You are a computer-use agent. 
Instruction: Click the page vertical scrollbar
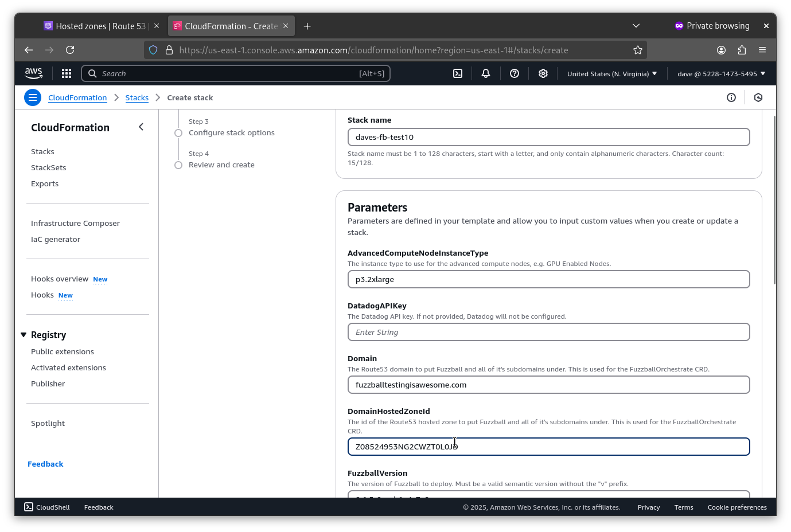[774, 199]
